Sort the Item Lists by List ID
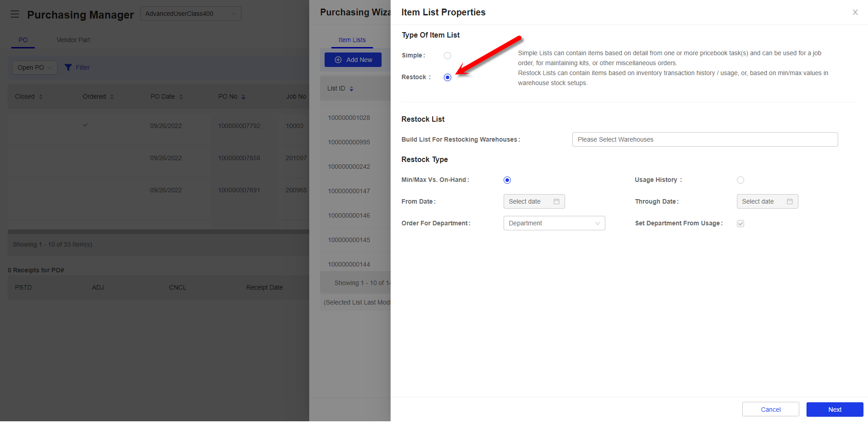Image resolution: width=868 pixels, height=424 pixels. pyautogui.click(x=351, y=88)
